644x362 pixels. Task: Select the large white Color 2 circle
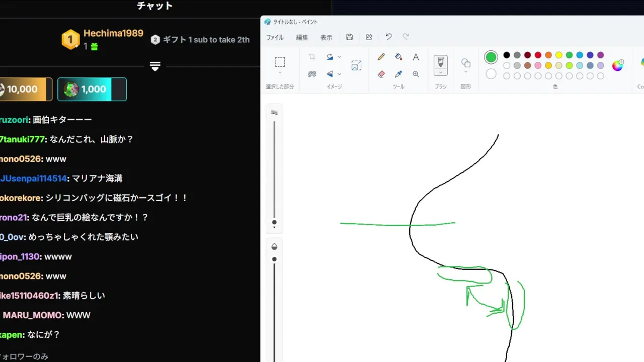(491, 74)
